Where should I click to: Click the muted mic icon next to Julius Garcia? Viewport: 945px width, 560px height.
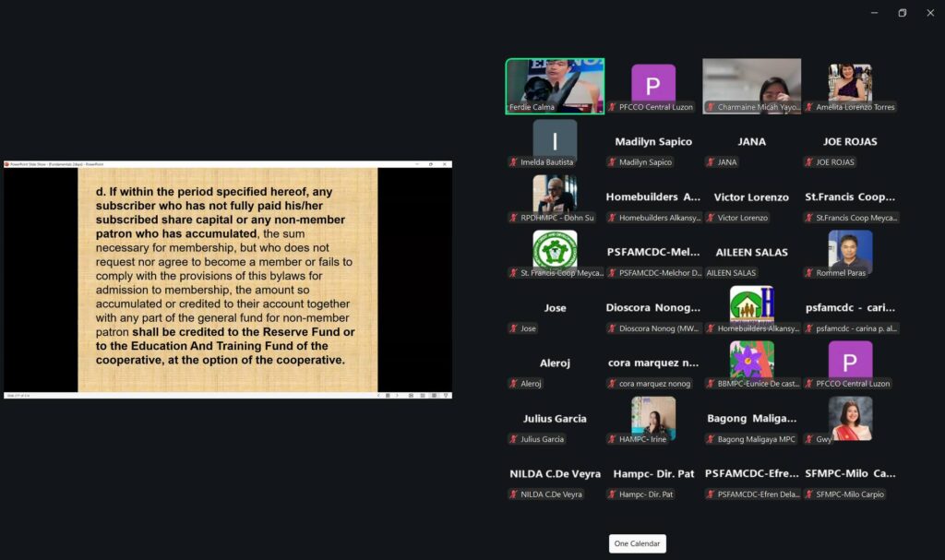pyautogui.click(x=514, y=439)
